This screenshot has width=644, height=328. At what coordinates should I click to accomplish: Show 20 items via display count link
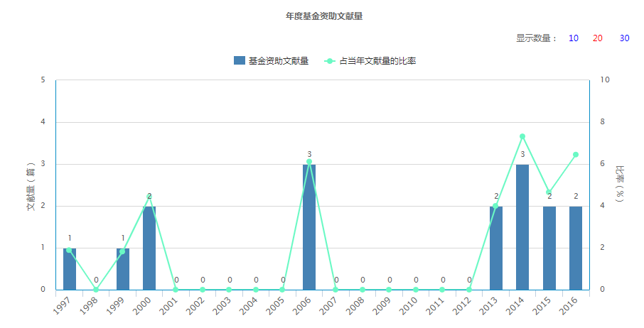[x=598, y=38]
